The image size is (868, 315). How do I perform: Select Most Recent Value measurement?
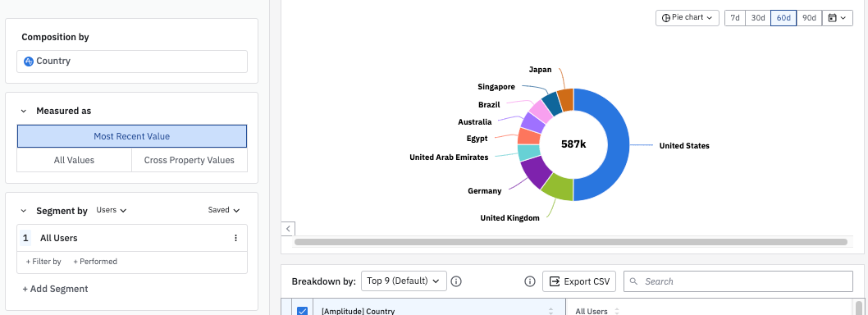[132, 136]
